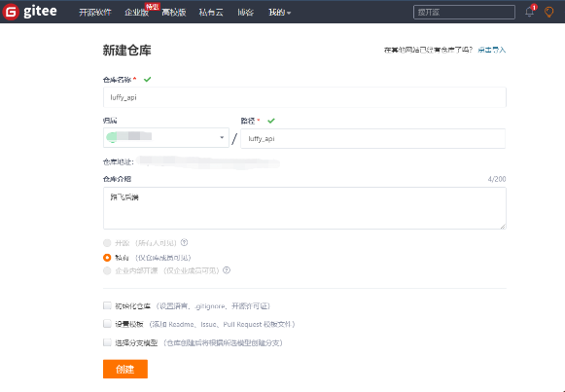Image resolution: width=565 pixels, height=392 pixels.
Task: Tick the 选择分支模型 checkbox
Action: coord(107,342)
